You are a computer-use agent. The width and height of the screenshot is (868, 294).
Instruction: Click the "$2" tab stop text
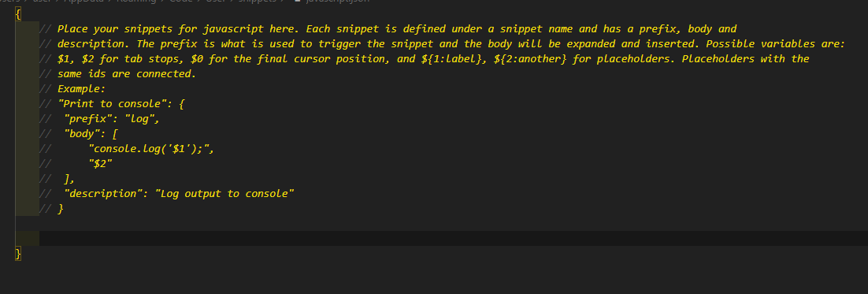click(x=101, y=163)
